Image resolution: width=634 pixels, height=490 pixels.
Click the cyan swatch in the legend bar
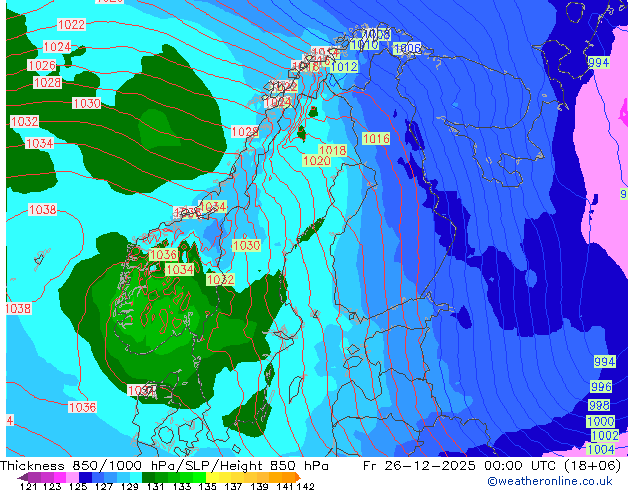(136, 477)
